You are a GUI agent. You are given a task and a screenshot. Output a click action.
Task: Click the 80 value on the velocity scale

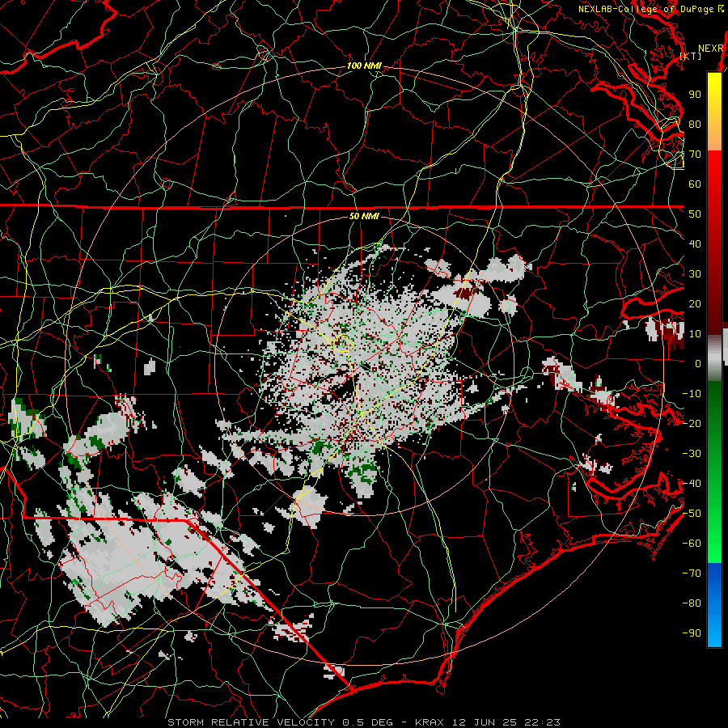695,125
